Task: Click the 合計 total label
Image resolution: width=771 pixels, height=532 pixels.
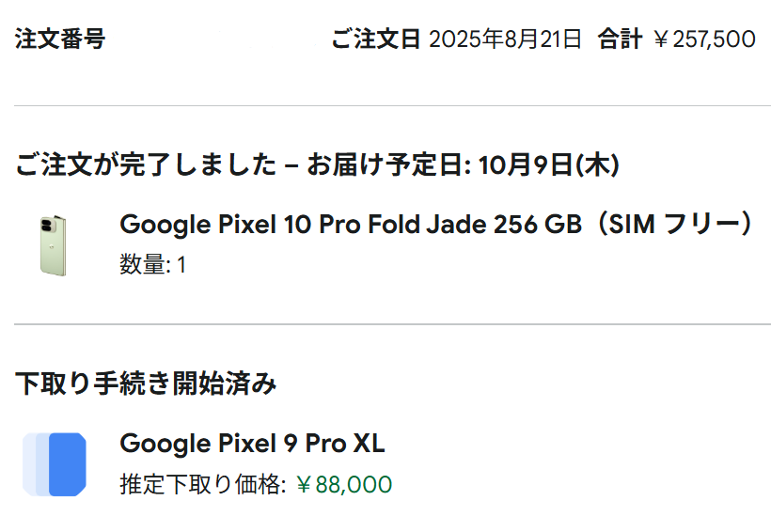Action: point(620,39)
